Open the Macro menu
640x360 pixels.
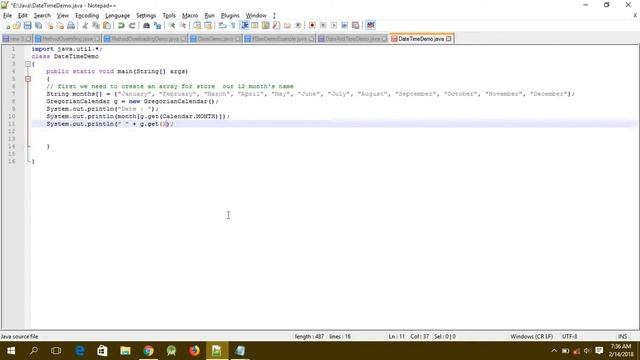(x=190, y=16)
